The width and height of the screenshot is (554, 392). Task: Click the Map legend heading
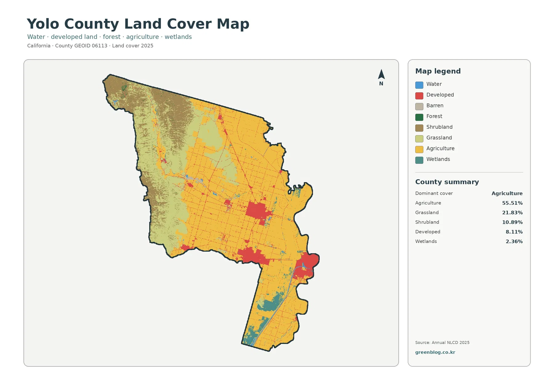coord(438,71)
